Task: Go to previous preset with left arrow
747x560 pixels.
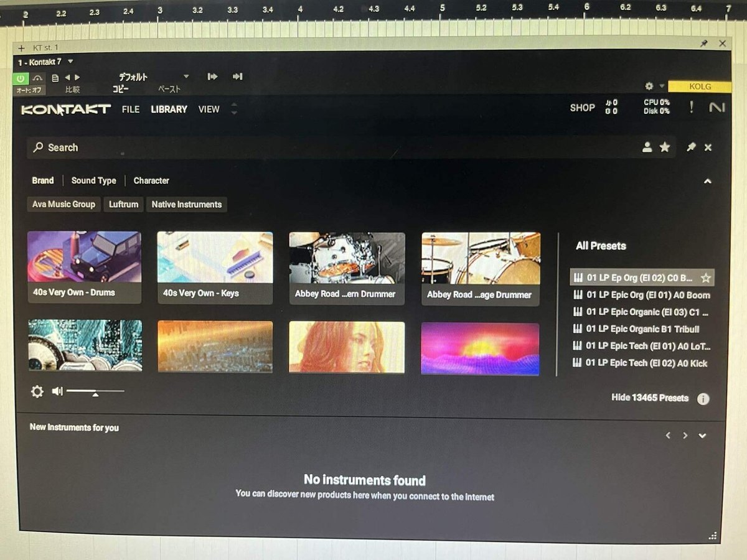Action: coord(67,78)
